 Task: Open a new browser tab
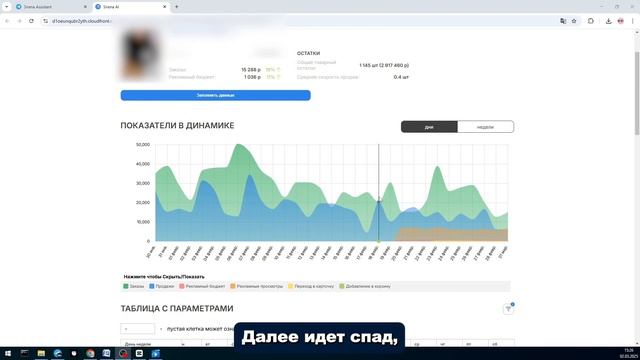click(176, 7)
